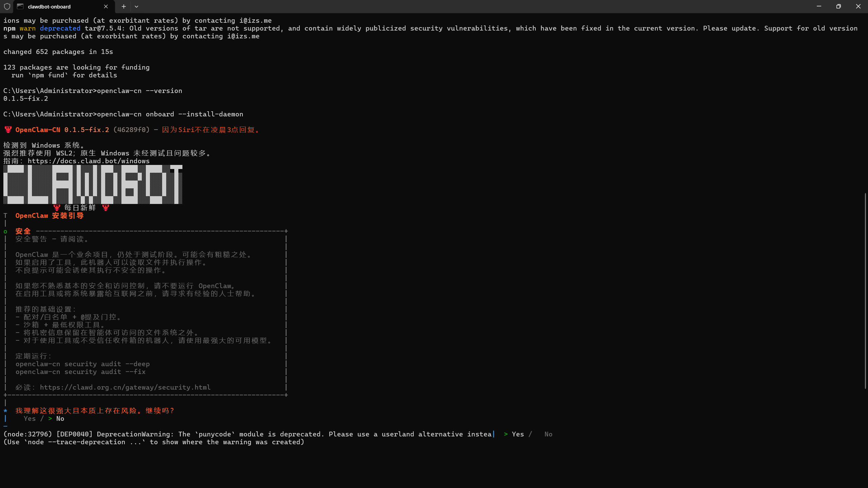This screenshot has height=488, width=868.
Task: Click the CLAWDBOT ASCII art banner
Action: [93, 184]
